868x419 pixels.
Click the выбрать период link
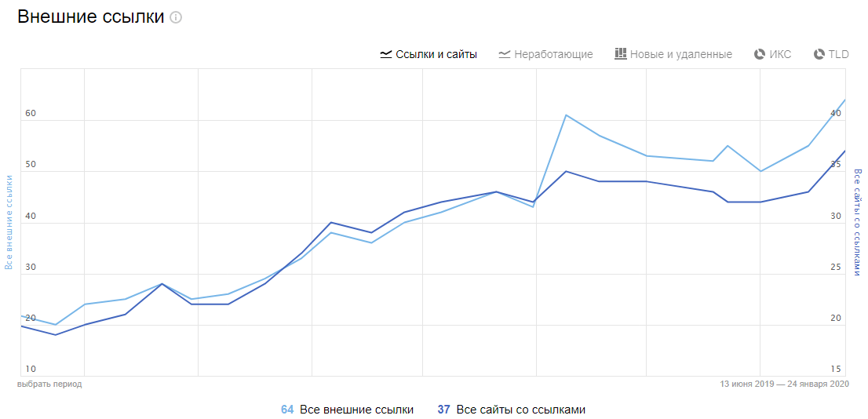pos(49,384)
